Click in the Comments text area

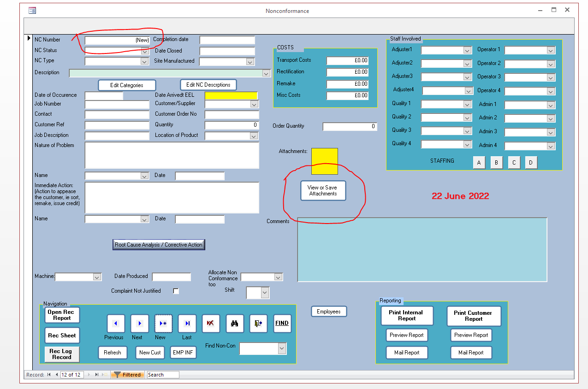[422, 249]
